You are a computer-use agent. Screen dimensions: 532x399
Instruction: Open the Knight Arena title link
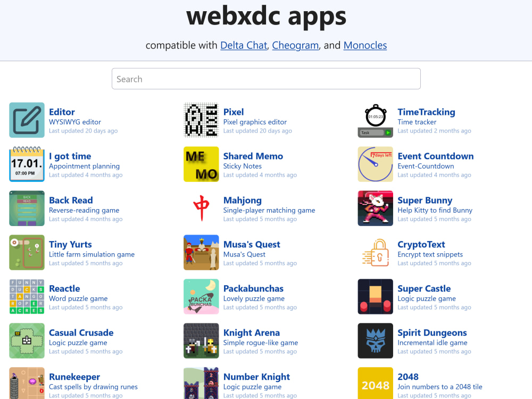(252, 332)
